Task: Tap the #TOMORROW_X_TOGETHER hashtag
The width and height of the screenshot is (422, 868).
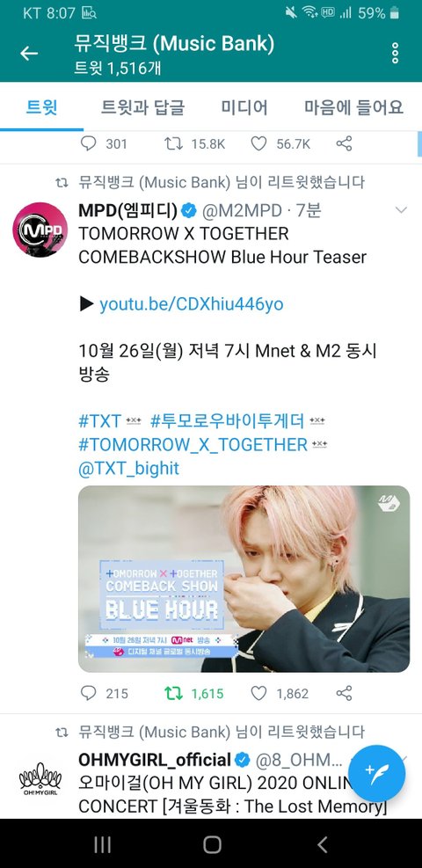Action: click(x=193, y=444)
